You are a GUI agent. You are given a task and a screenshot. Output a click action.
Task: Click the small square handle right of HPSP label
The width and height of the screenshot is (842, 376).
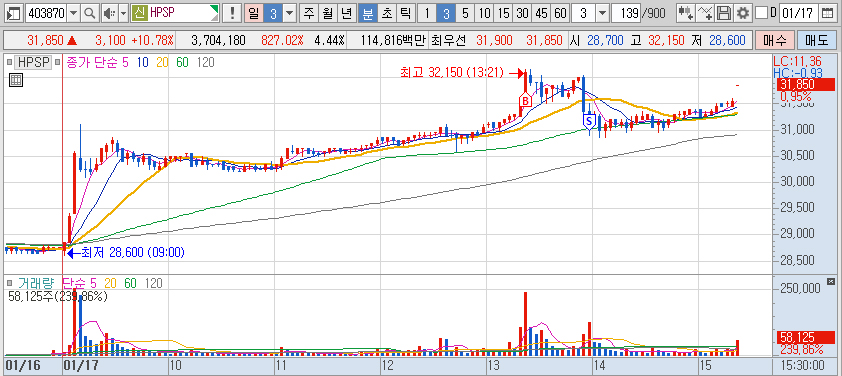pyautogui.click(x=58, y=62)
